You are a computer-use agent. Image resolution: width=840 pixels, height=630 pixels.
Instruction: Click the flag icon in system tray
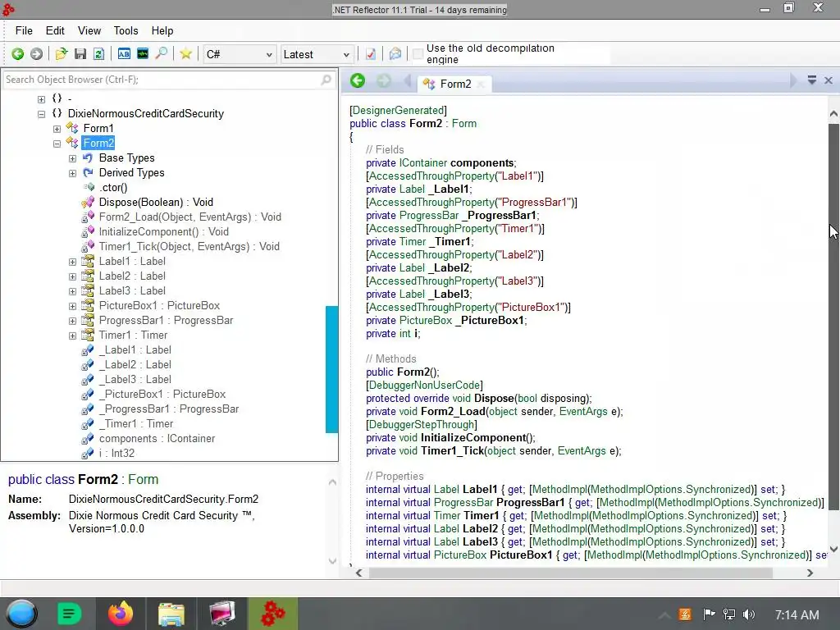(709, 614)
